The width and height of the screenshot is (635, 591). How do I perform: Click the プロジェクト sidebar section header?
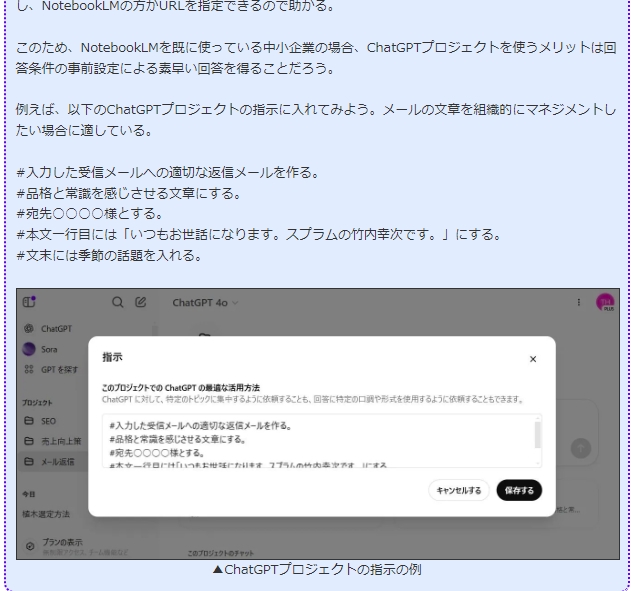pos(37,403)
